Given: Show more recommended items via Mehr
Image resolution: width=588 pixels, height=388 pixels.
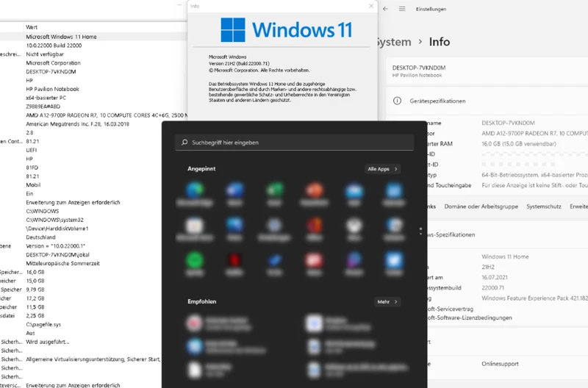Looking at the screenshot, I should click(387, 302).
